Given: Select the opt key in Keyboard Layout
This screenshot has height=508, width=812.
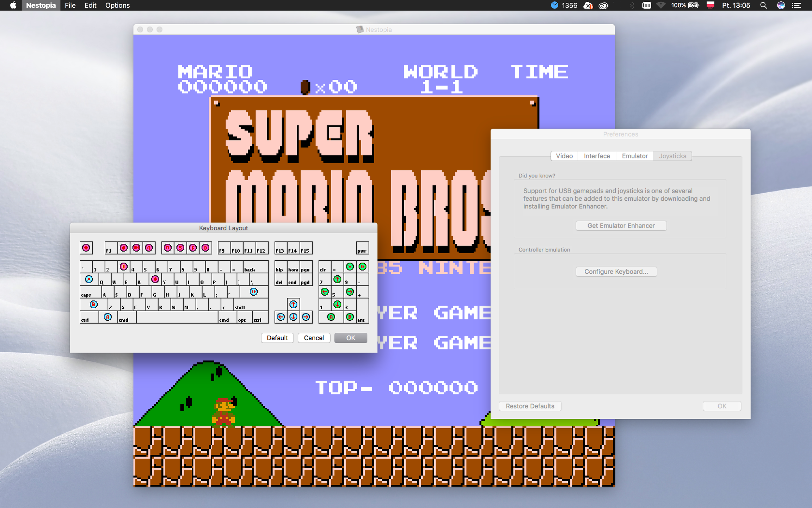Looking at the screenshot, I should click(x=243, y=317).
